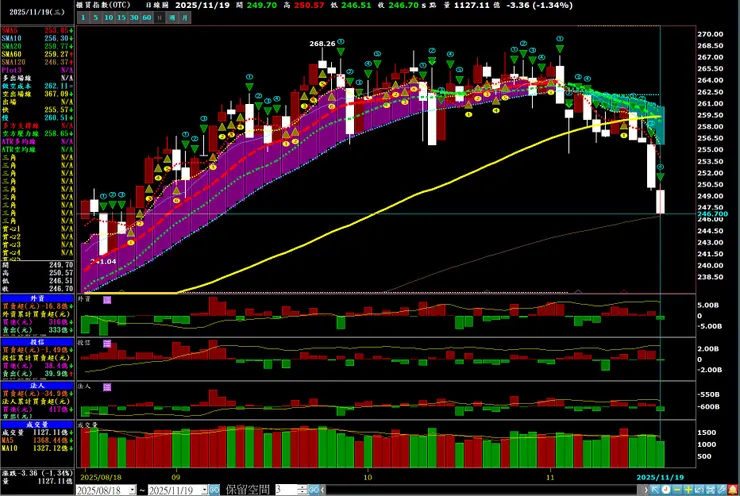Select the Plot3 indicator row
740x496 pixels.
[x=37, y=70]
